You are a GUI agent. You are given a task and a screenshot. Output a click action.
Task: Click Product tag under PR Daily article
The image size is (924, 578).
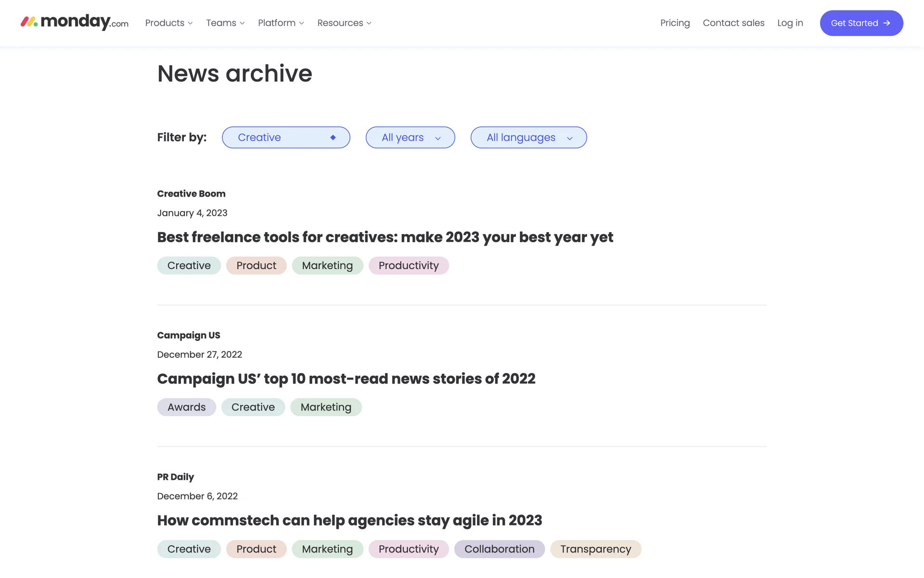click(256, 549)
